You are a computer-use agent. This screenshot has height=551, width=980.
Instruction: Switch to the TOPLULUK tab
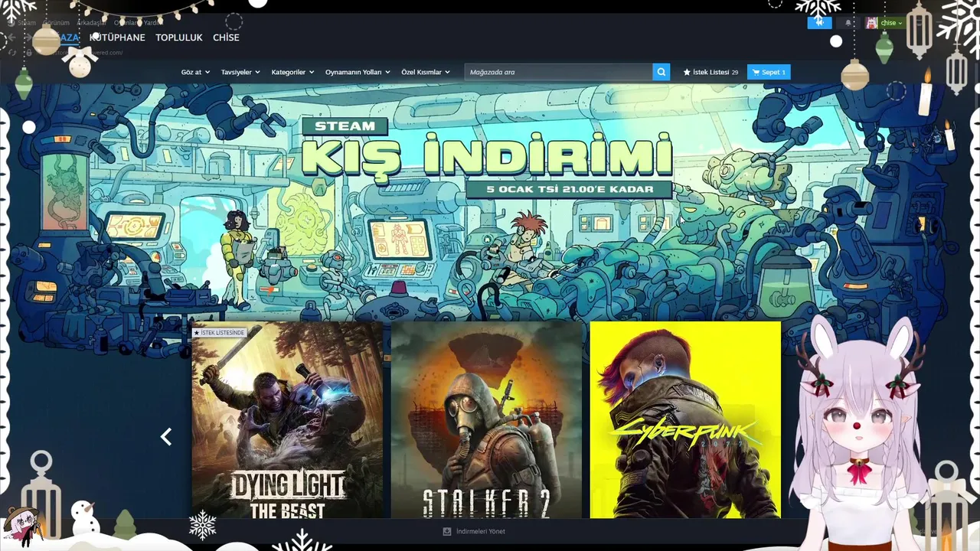[179, 37]
